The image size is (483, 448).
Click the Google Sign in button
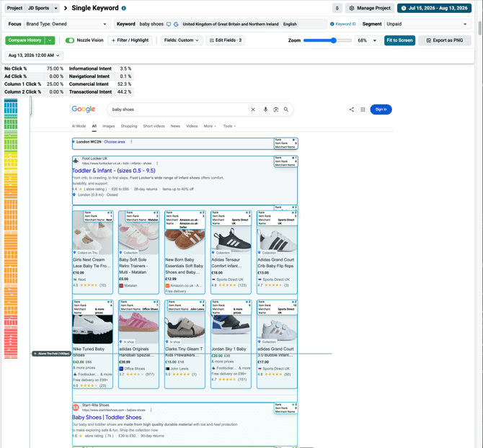(381, 109)
